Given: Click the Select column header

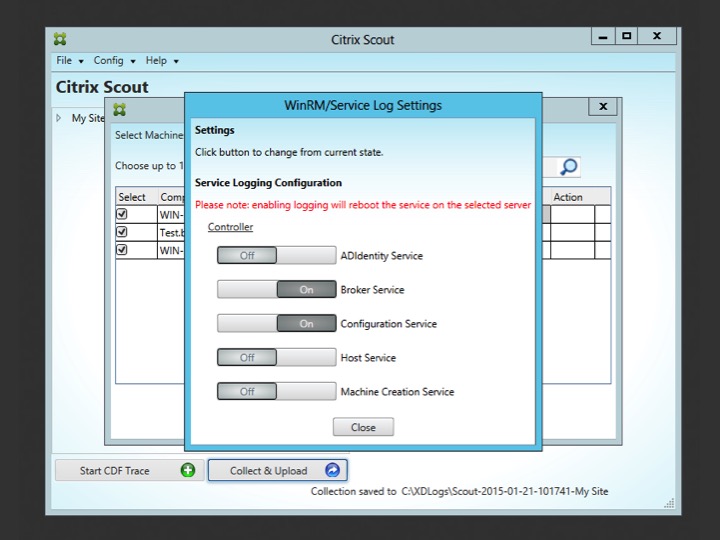Looking at the screenshot, I should tap(136, 197).
